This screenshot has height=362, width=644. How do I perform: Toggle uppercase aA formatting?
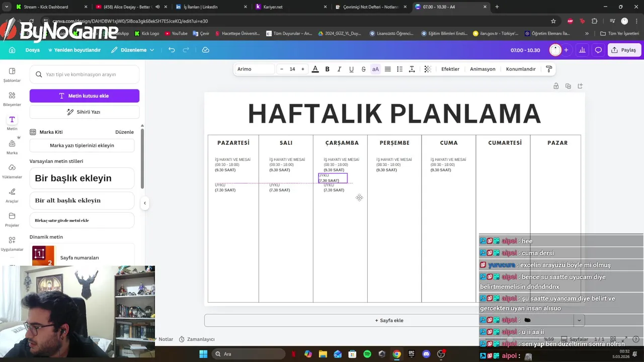pos(375,69)
